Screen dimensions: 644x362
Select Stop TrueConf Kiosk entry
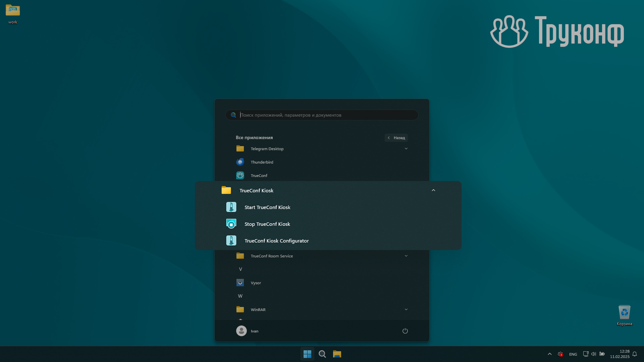pyautogui.click(x=267, y=224)
